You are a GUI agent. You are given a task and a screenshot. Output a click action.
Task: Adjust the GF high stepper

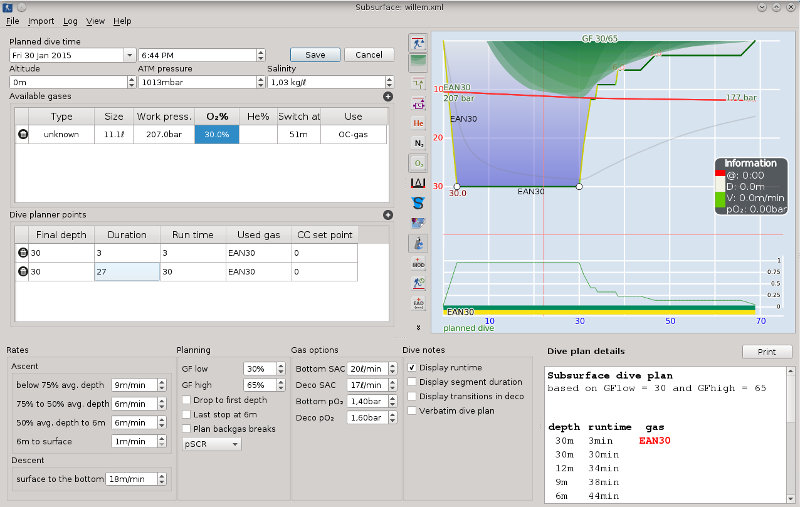(281, 385)
